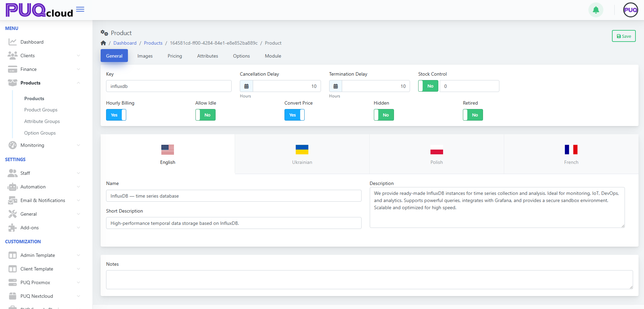Click the Monitoring gauge icon
This screenshot has height=309, width=644.
pyautogui.click(x=13, y=145)
